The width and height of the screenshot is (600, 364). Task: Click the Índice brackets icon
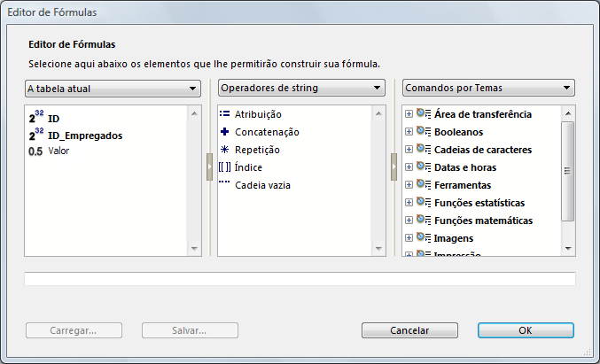(226, 167)
